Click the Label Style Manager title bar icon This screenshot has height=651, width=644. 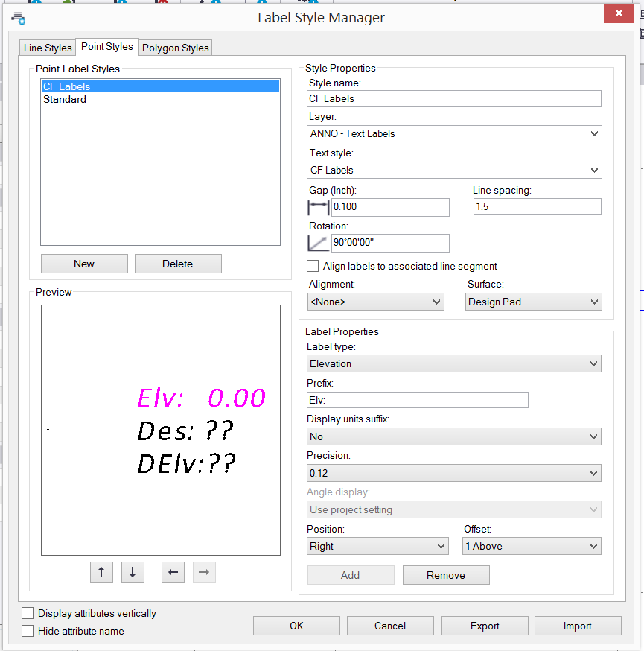16,16
